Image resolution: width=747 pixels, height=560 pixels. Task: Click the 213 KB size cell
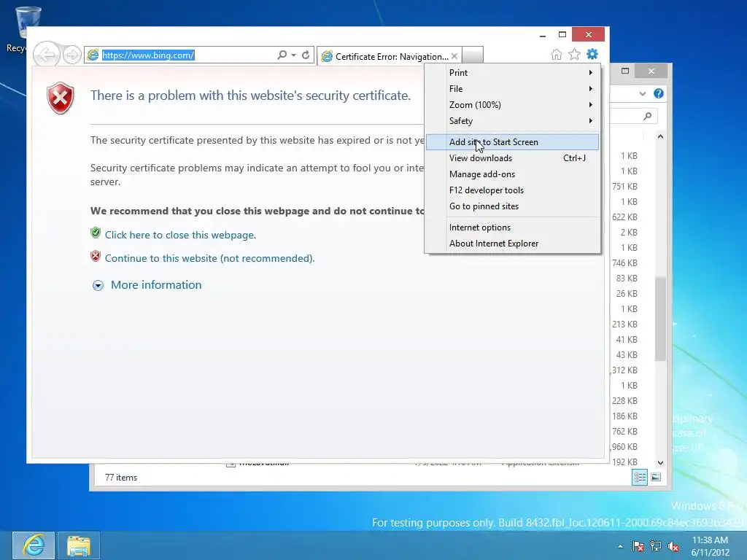(x=624, y=324)
